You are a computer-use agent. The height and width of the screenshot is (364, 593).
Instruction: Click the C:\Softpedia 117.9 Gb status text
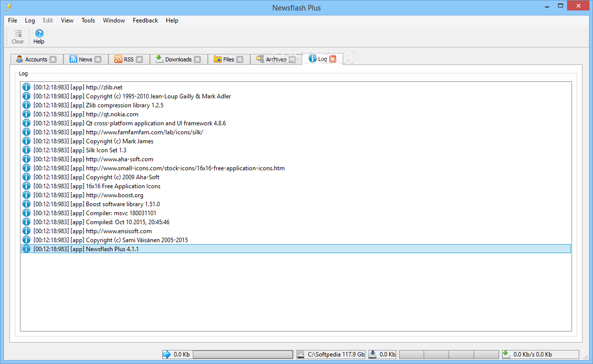pyautogui.click(x=336, y=355)
